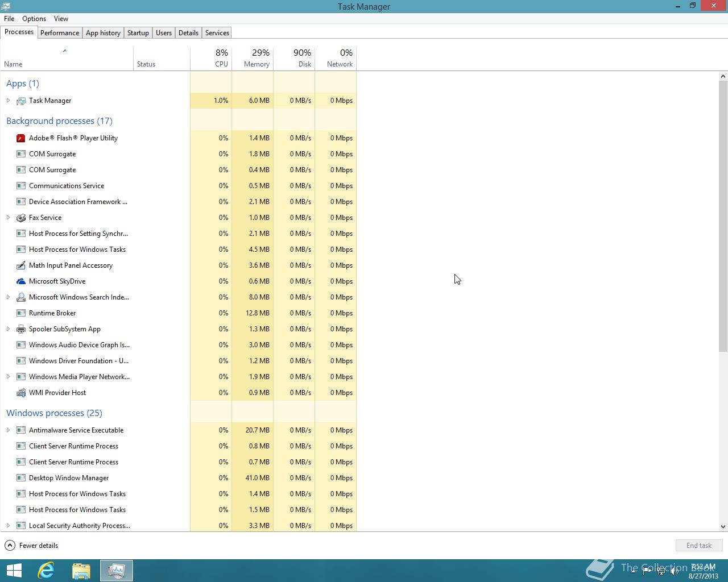Click the Antimalware Service Executable icon

(x=21, y=430)
